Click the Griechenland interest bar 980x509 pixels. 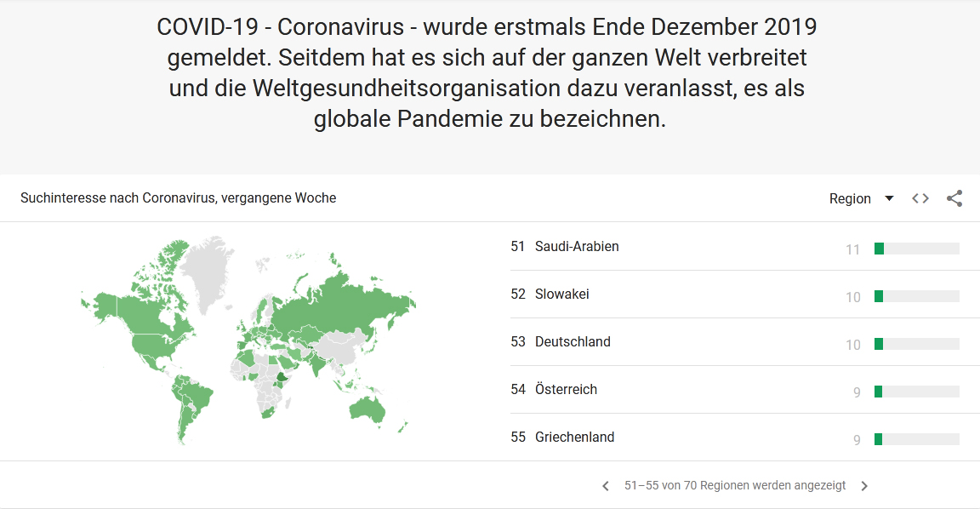point(917,439)
